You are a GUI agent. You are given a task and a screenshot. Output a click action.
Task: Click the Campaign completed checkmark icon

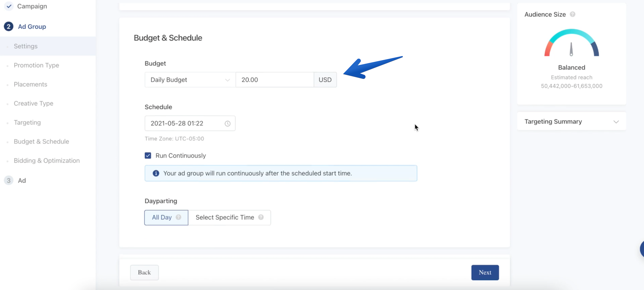click(x=9, y=6)
